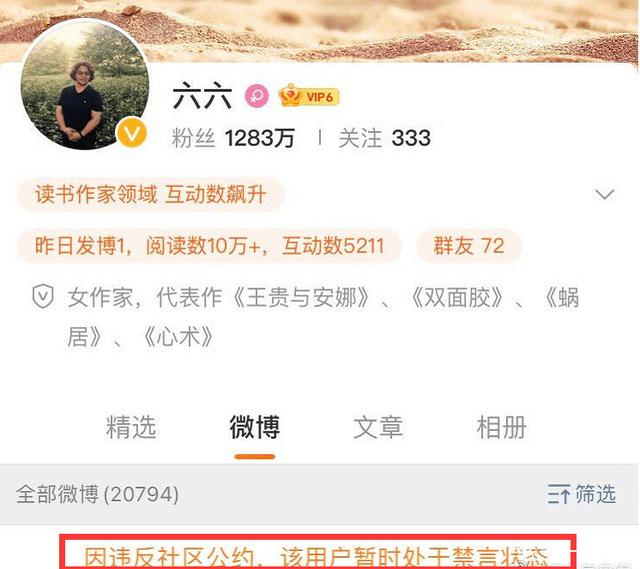View the 关注 333 following list

[x=384, y=138]
